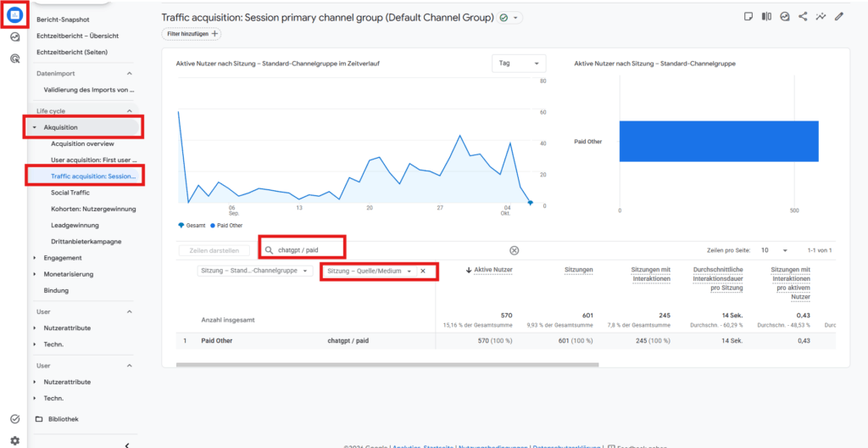
Task: Open Leadgewinnung report
Action: [75, 225]
